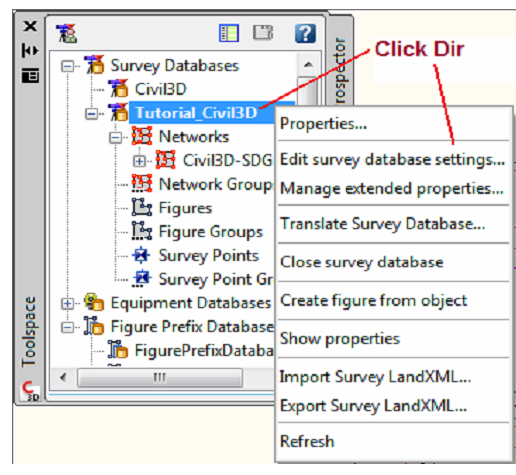Click the Equipment Databases icon
Screen dimensions: 516x475
[94, 302]
